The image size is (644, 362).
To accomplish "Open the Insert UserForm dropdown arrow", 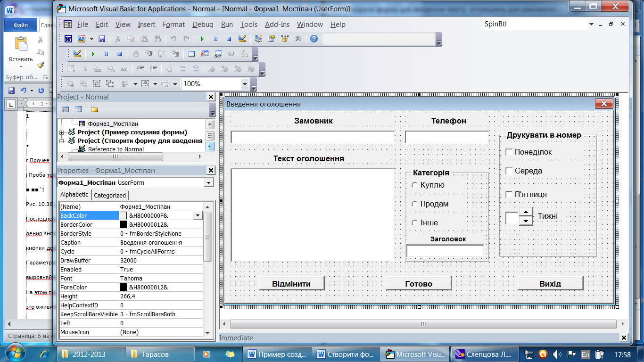I will coord(91,39).
